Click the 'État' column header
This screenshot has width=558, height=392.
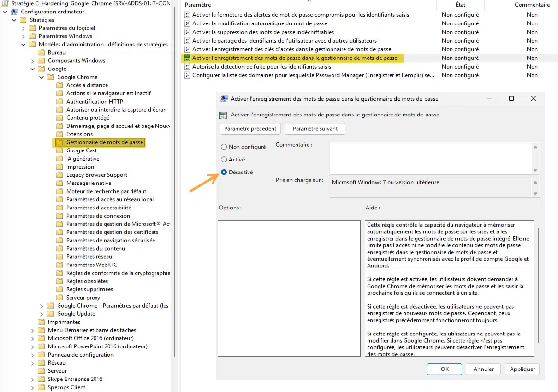coord(460,5)
